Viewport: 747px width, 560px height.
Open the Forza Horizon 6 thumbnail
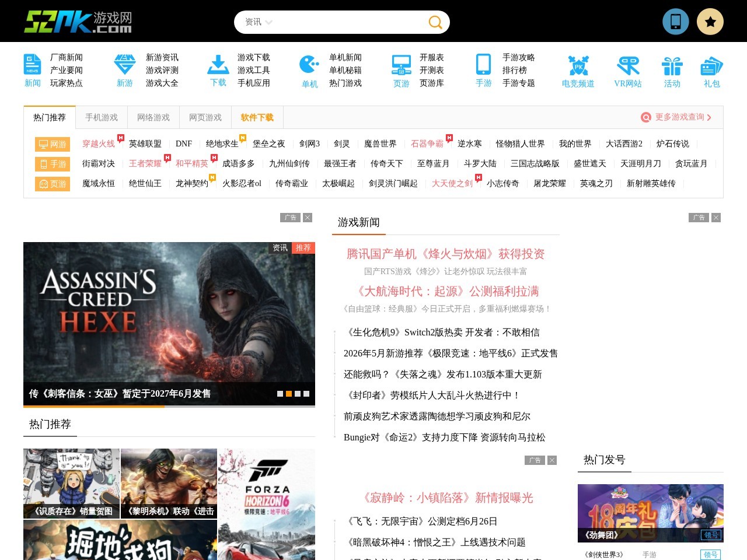(267, 504)
